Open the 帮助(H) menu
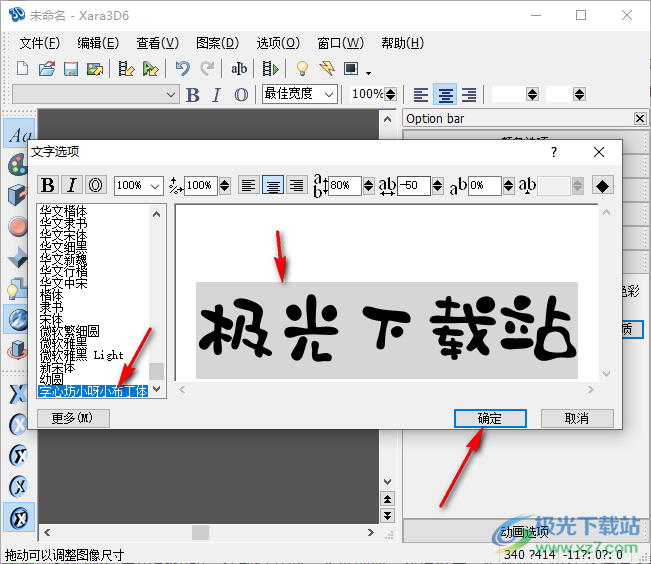Viewport: 651px width, 564px height. pyautogui.click(x=402, y=43)
